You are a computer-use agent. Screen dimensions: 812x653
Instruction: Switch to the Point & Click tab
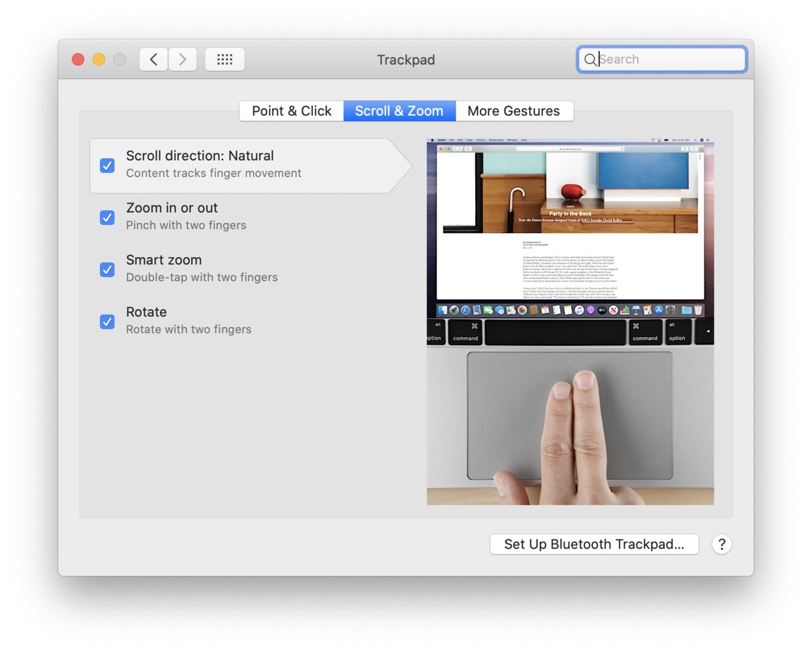pos(291,110)
